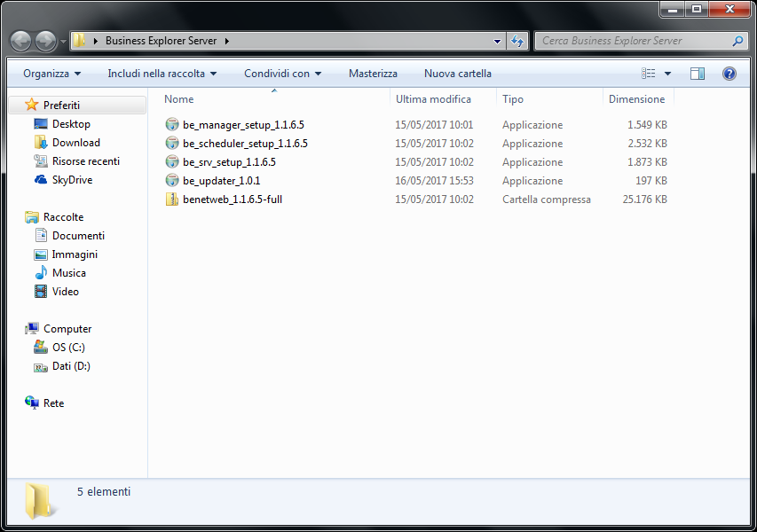Open the Condividi con menu
Screen dimensions: 757x532
pos(282,74)
